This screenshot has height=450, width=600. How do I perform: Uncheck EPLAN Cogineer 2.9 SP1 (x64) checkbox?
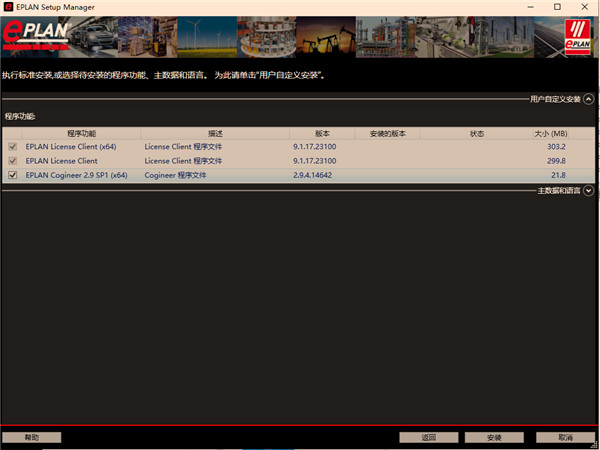[13, 175]
